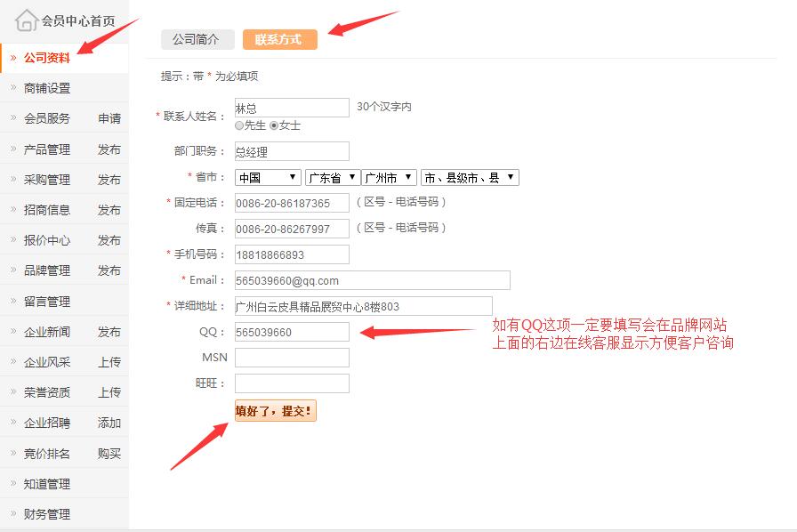This screenshot has width=797, height=532.
Task: Switch to the 联系方式 tab
Action: tap(279, 40)
